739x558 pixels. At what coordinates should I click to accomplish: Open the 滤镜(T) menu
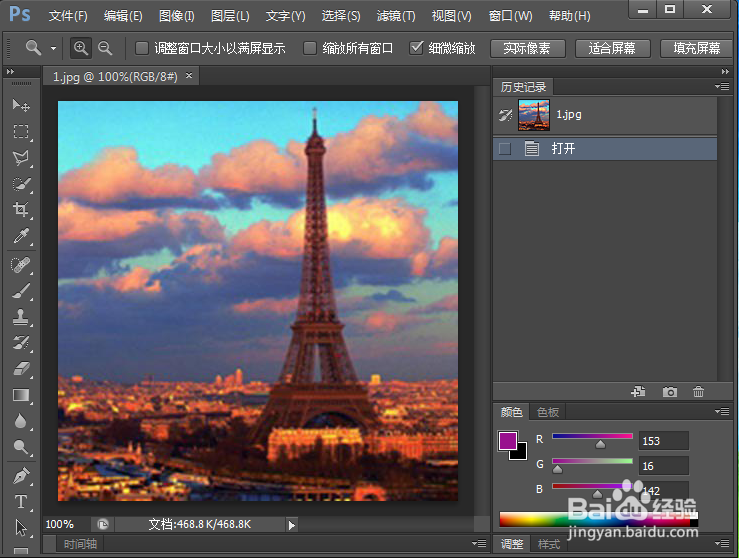[x=396, y=16]
